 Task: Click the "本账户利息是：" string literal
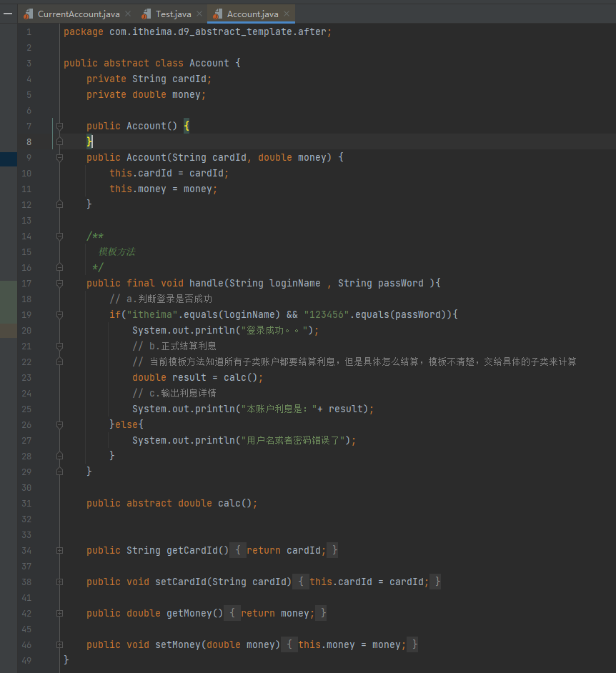279,409
